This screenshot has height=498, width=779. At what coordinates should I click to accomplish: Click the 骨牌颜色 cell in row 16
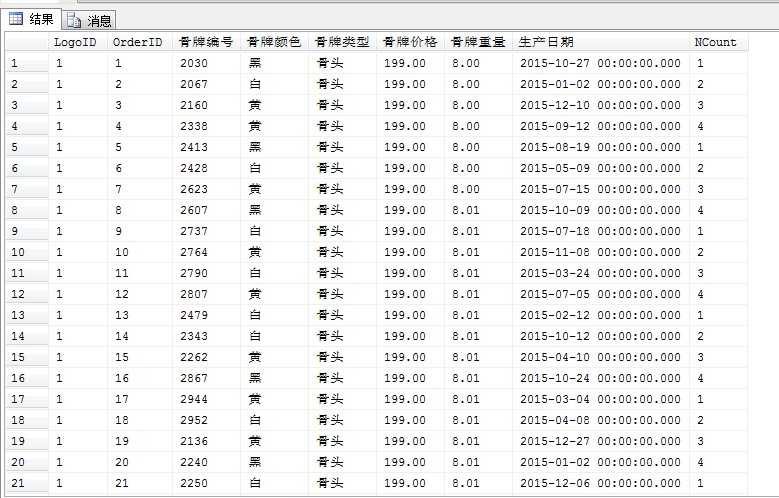(275, 378)
